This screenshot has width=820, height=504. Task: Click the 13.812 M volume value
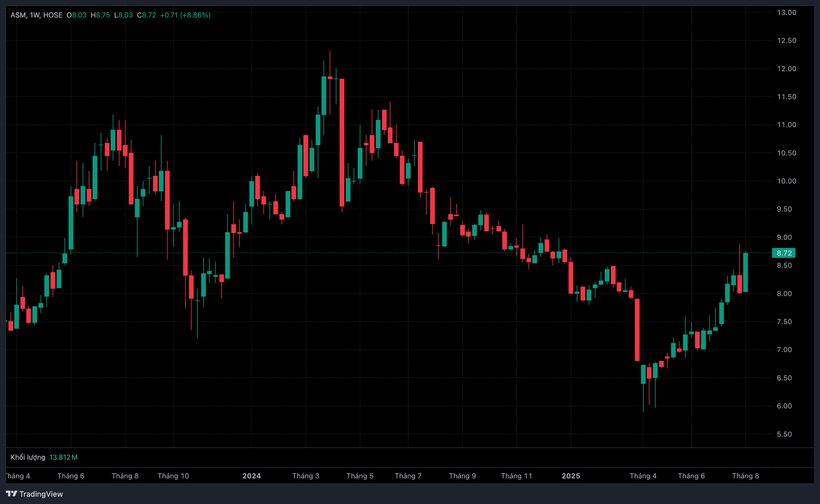(63, 457)
